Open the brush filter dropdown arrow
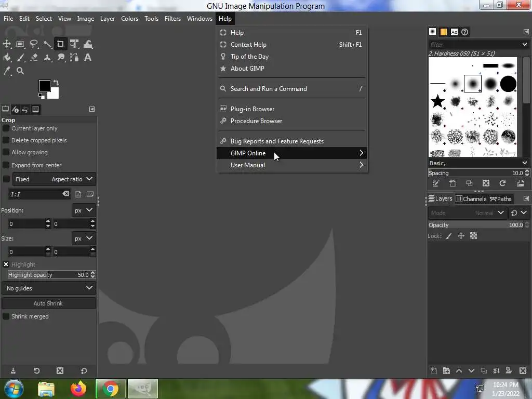Screen dimensions: 532x399 525,45
